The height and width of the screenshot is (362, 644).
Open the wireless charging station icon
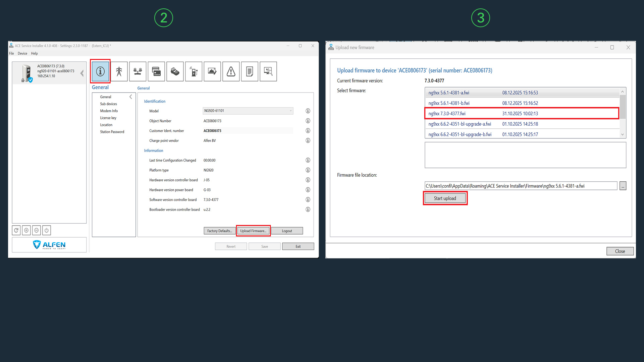(x=194, y=71)
